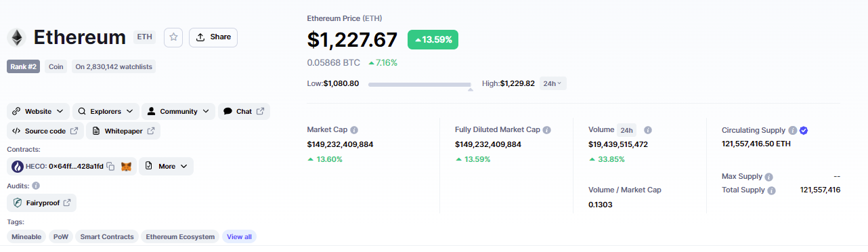
Task: Click the star watchlist icon beside ETH
Action: (174, 37)
